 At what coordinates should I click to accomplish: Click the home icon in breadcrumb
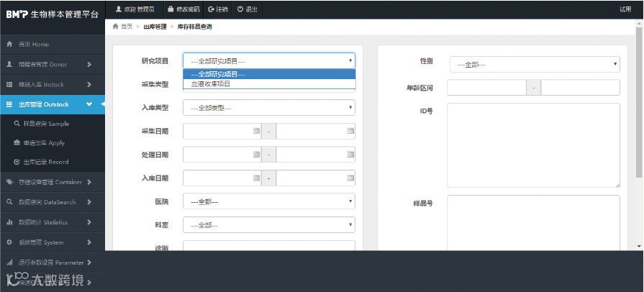(x=115, y=27)
